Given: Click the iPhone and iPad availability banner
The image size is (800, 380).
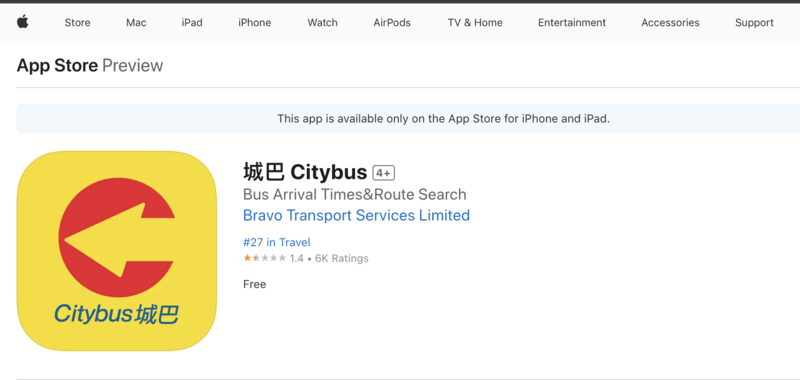Looking at the screenshot, I should coord(408,119).
